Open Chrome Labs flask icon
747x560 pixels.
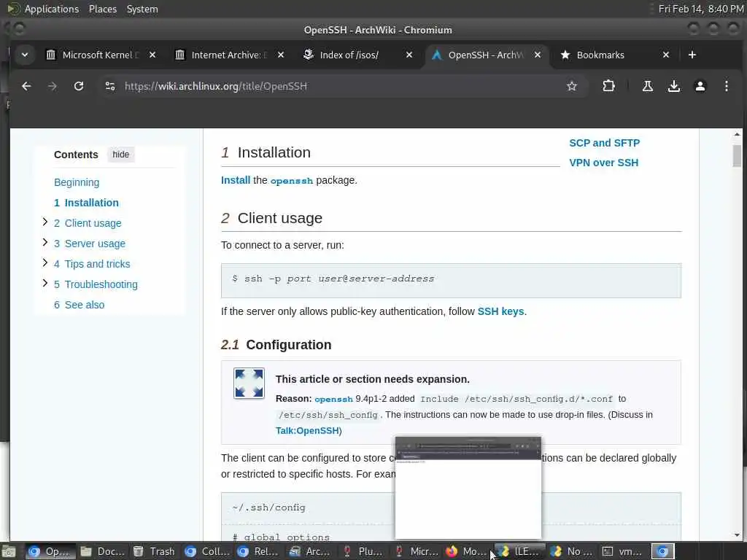pos(648,86)
